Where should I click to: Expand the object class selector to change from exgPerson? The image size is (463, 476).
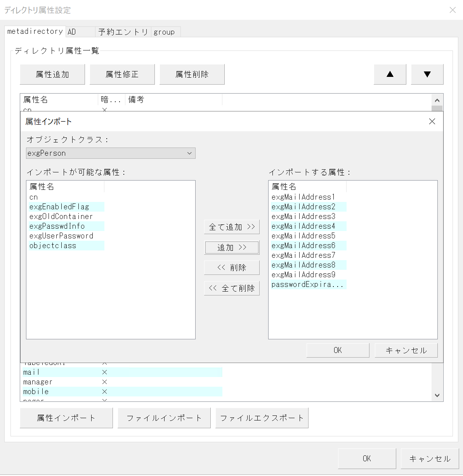(x=189, y=153)
